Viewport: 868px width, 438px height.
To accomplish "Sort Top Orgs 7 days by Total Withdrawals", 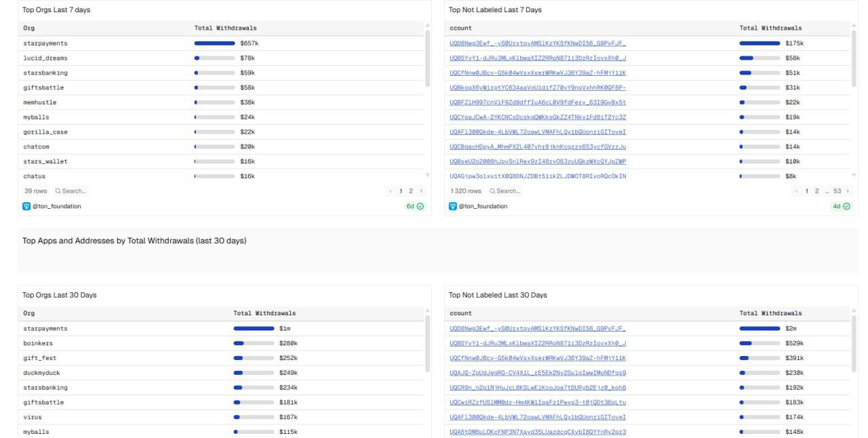I will pyautogui.click(x=225, y=28).
